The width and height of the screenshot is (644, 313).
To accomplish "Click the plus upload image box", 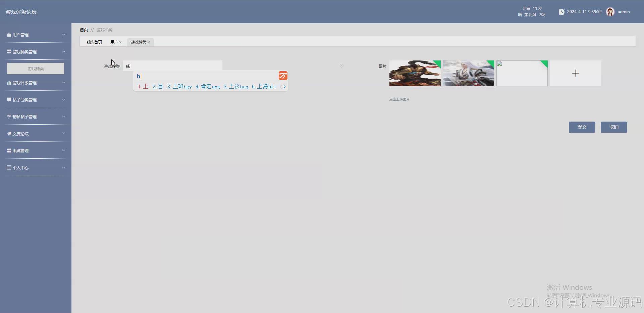I will (576, 73).
